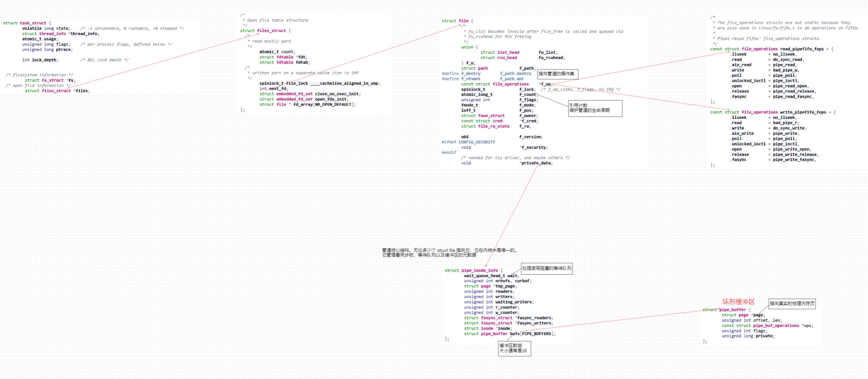Click the '.aio_read = pipe_read' entry
868x379 pixels.
point(763,65)
